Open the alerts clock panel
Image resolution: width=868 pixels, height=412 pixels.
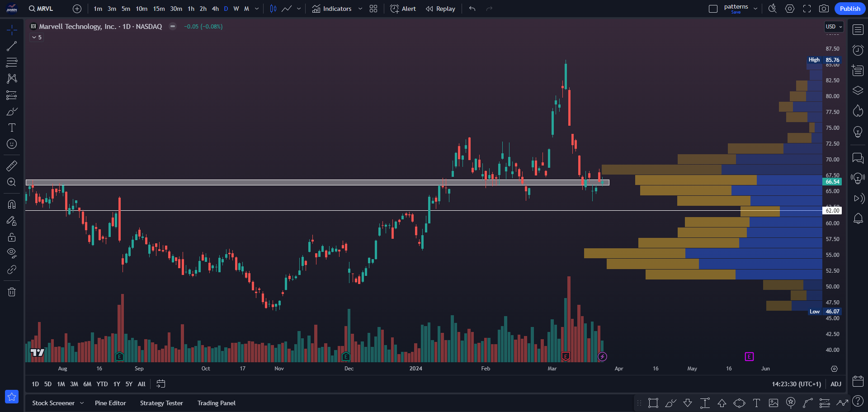pos(858,50)
